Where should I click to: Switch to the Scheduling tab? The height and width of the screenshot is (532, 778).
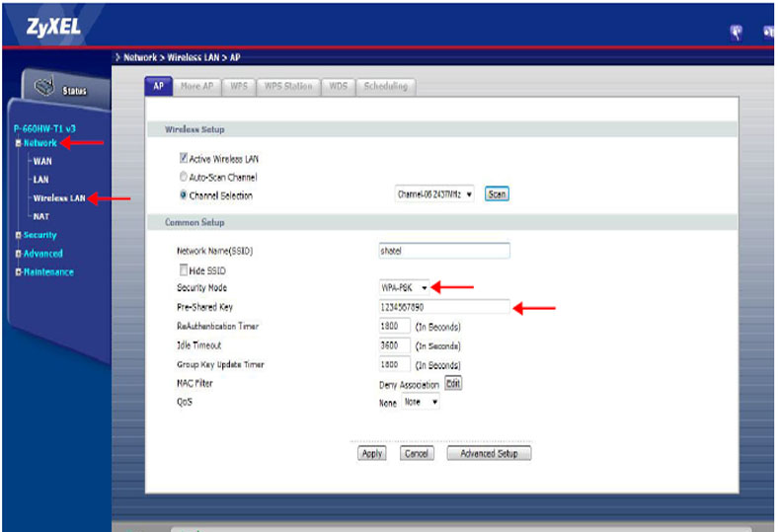tap(385, 87)
